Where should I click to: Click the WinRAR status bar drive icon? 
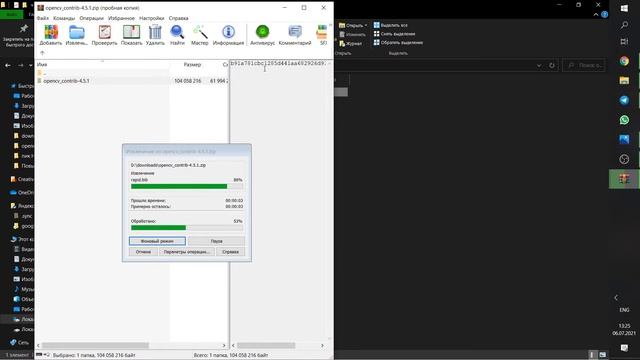tap(39, 355)
